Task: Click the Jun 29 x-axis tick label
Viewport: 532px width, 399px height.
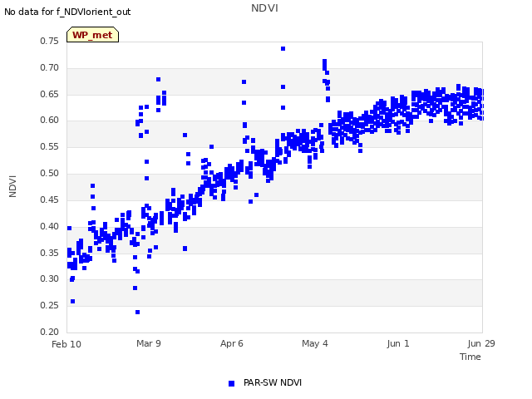Action: [481, 343]
